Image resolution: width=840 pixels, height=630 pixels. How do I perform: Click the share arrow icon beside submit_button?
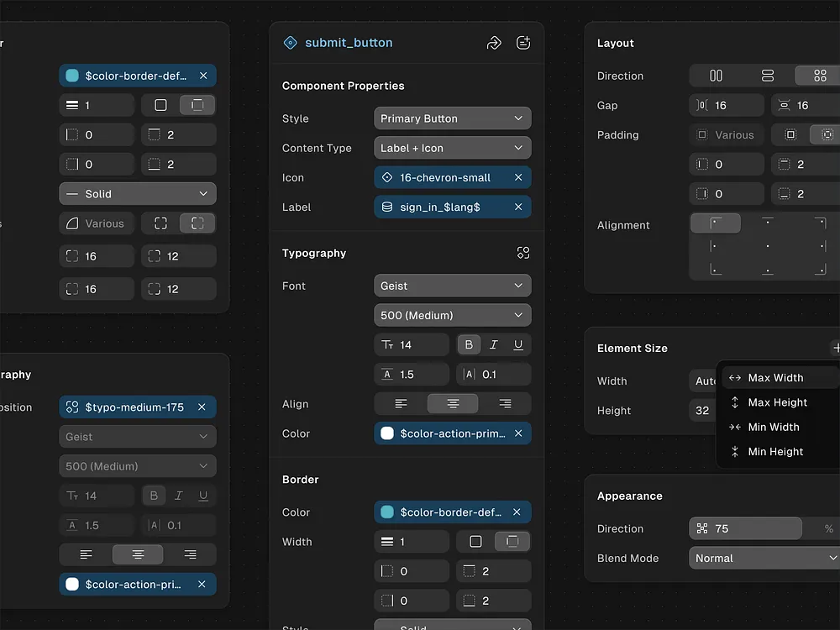494,43
